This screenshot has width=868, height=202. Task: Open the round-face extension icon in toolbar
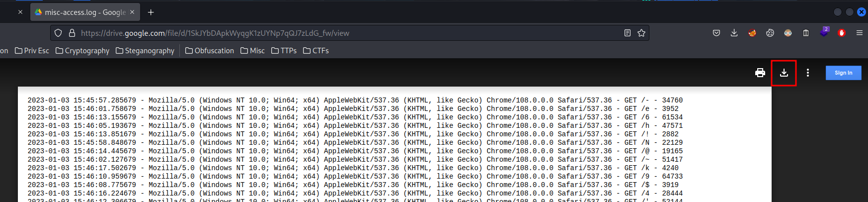[x=788, y=33]
